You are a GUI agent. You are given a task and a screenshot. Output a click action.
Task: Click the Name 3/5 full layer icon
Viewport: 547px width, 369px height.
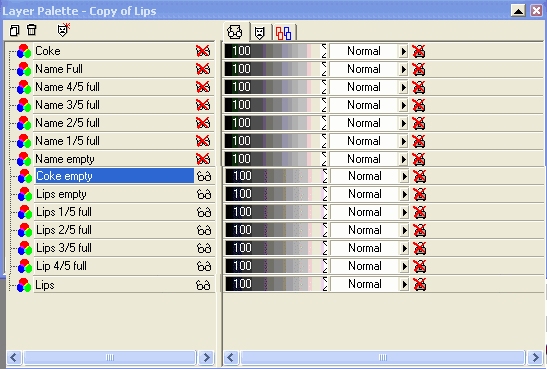[x=24, y=105]
